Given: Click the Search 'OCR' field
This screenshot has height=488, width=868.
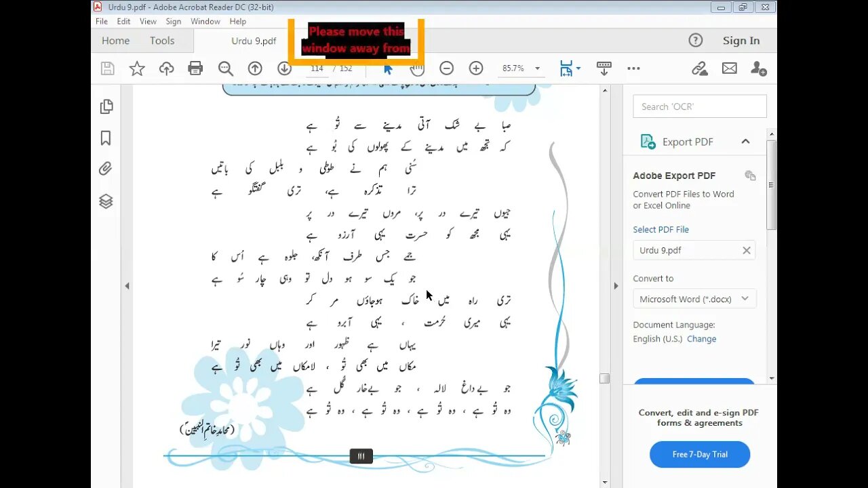Looking at the screenshot, I should (x=700, y=106).
